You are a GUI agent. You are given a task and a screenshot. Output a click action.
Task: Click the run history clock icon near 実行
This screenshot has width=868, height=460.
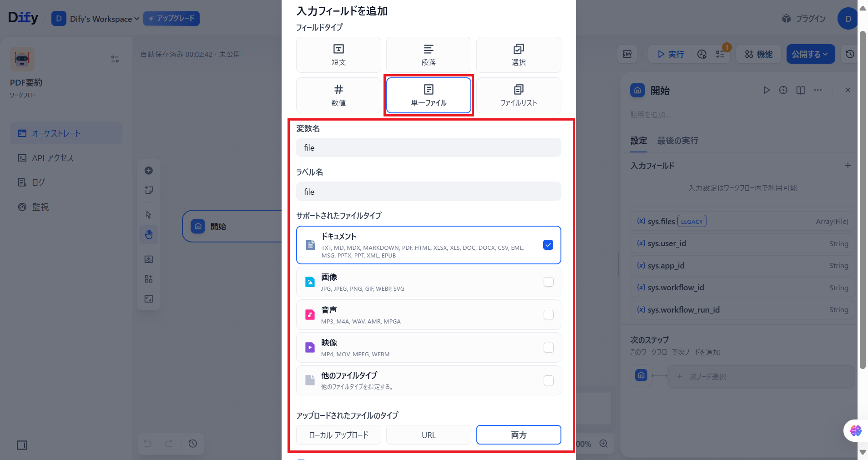click(701, 54)
